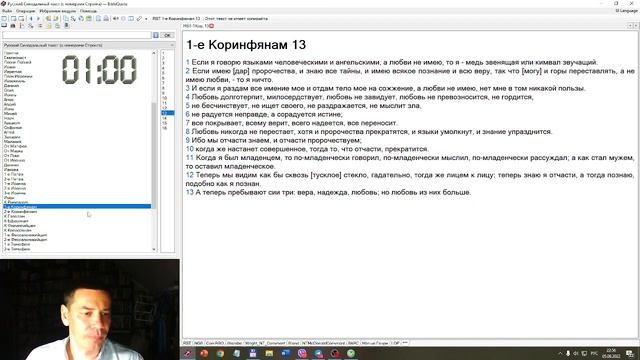Screen dimensions: 640x360
Task: Select chapter 14 in the chapter list
Action: pyautogui.click(x=164, y=118)
